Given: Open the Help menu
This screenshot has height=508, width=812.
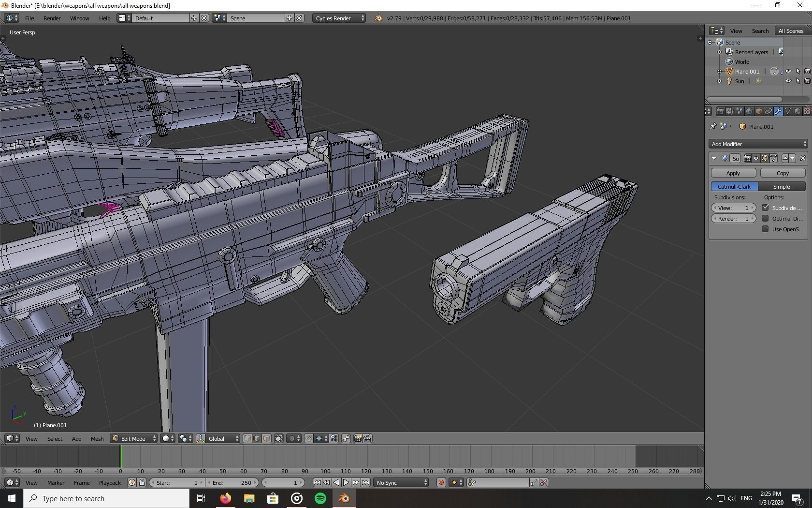Looking at the screenshot, I should click(104, 18).
